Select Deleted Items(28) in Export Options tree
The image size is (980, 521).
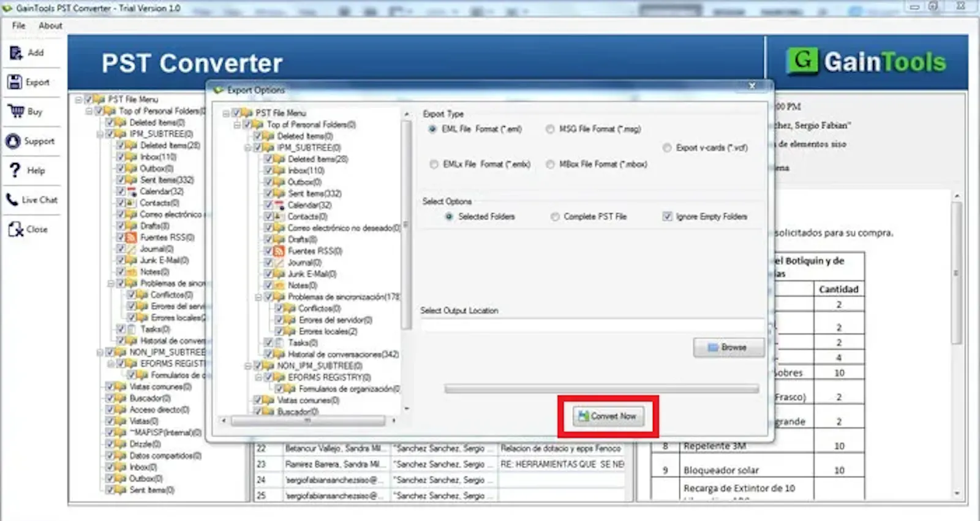(x=318, y=159)
